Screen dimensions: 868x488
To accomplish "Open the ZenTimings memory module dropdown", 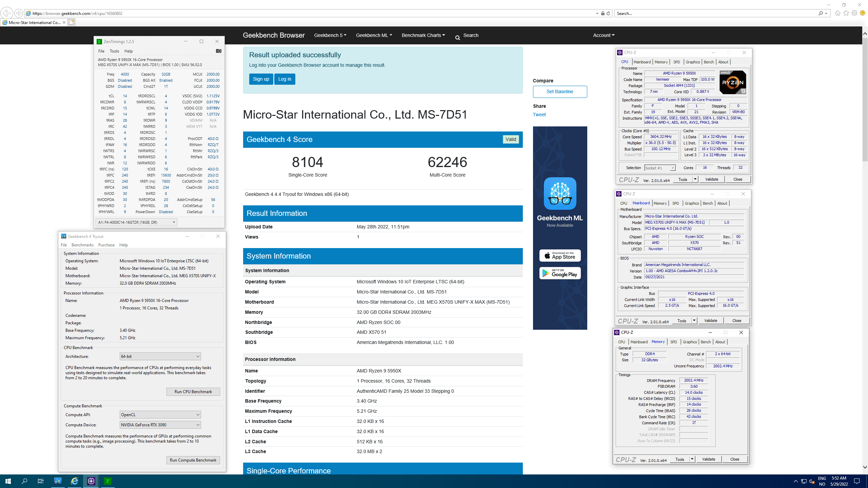I will coord(136,222).
